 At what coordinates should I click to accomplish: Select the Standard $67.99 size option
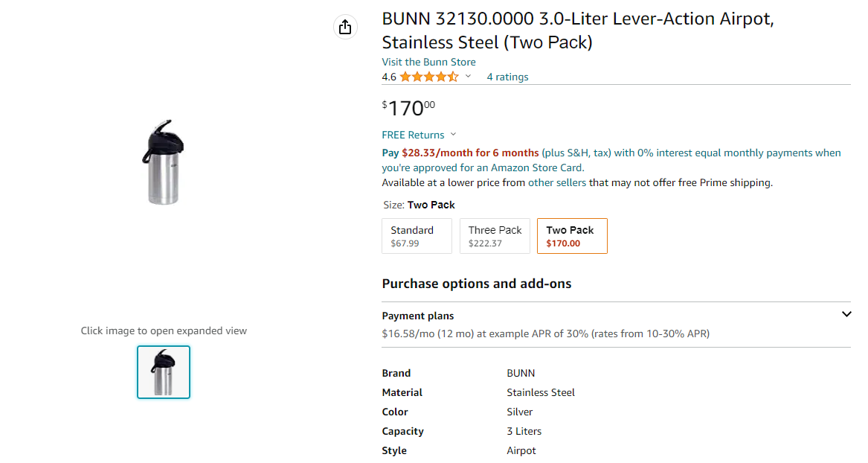(x=417, y=236)
